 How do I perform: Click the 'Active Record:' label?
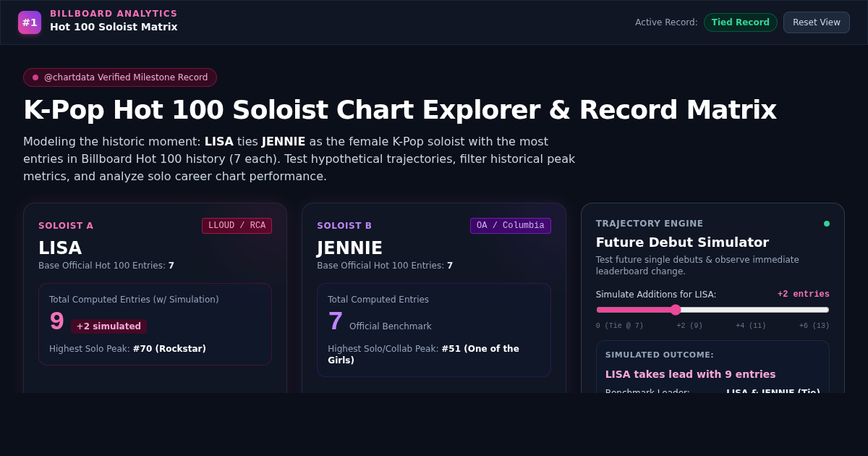tap(666, 22)
